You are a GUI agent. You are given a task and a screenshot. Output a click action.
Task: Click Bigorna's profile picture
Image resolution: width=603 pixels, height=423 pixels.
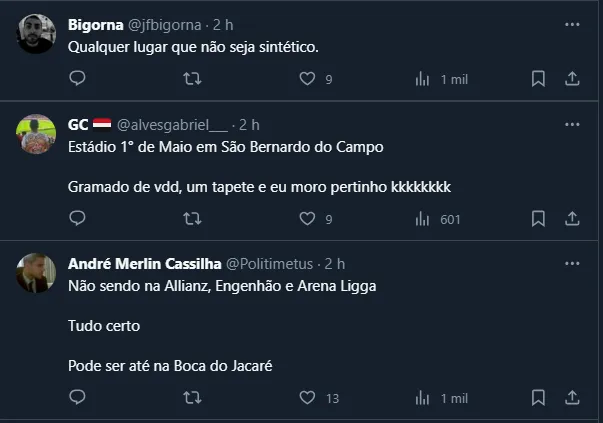pyautogui.click(x=37, y=34)
